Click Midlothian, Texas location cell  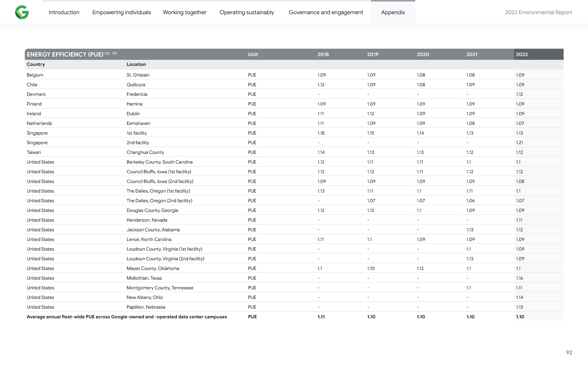pos(144,278)
